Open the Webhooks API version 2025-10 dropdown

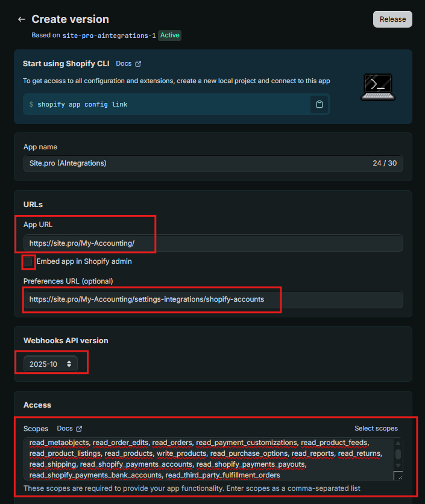(x=51, y=364)
